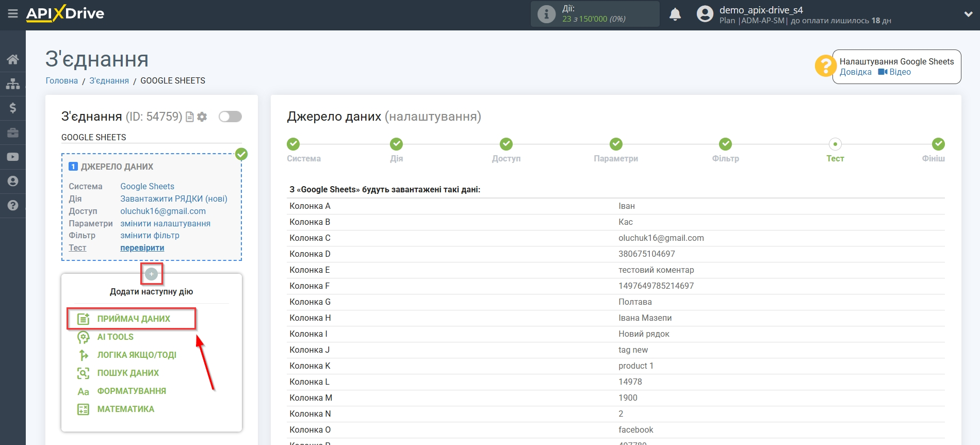Open billing dollar sidebar icon
The image size is (980, 445).
(13, 108)
